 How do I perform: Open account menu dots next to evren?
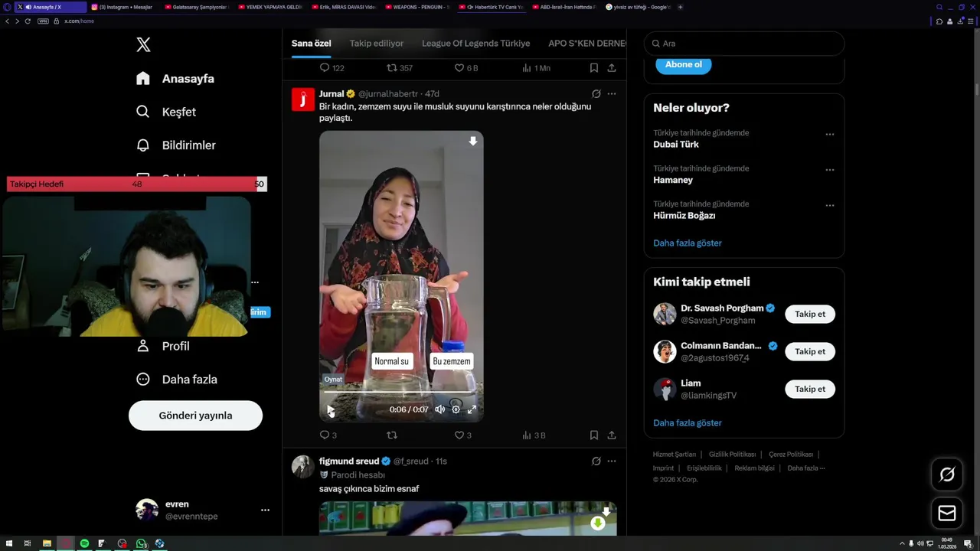click(x=265, y=510)
